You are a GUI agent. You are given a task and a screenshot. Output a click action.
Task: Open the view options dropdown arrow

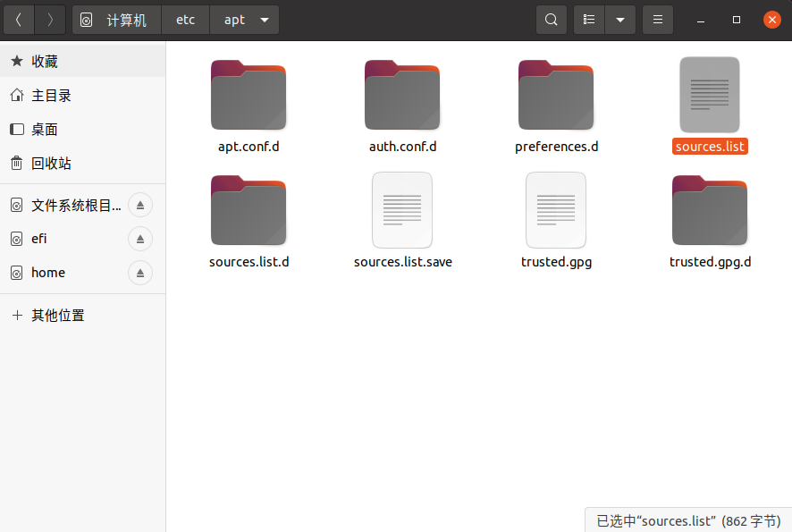(620, 20)
